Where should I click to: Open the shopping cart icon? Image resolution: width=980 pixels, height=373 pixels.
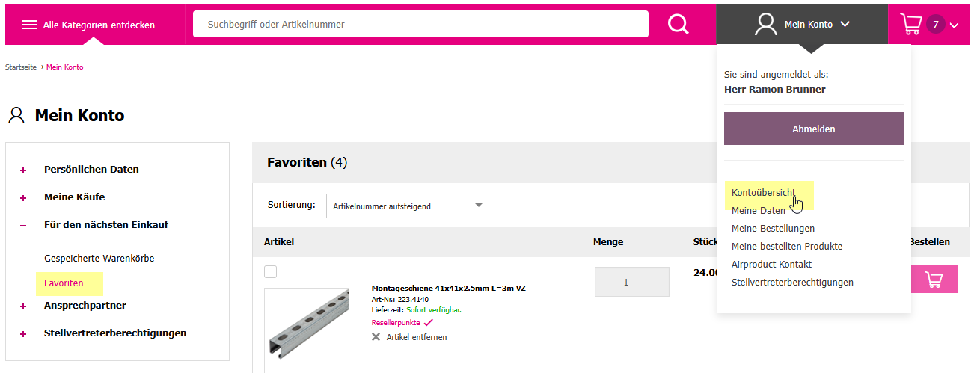[x=910, y=25]
